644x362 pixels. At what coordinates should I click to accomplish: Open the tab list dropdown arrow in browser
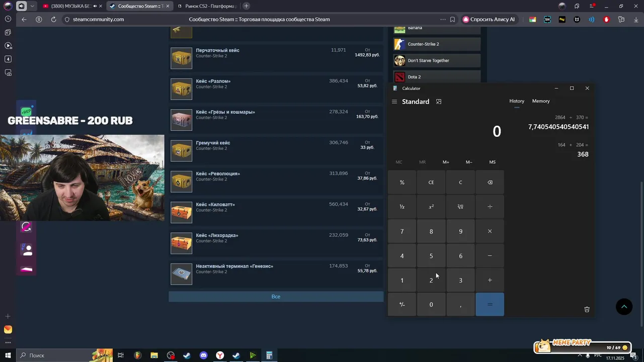click(33, 6)
